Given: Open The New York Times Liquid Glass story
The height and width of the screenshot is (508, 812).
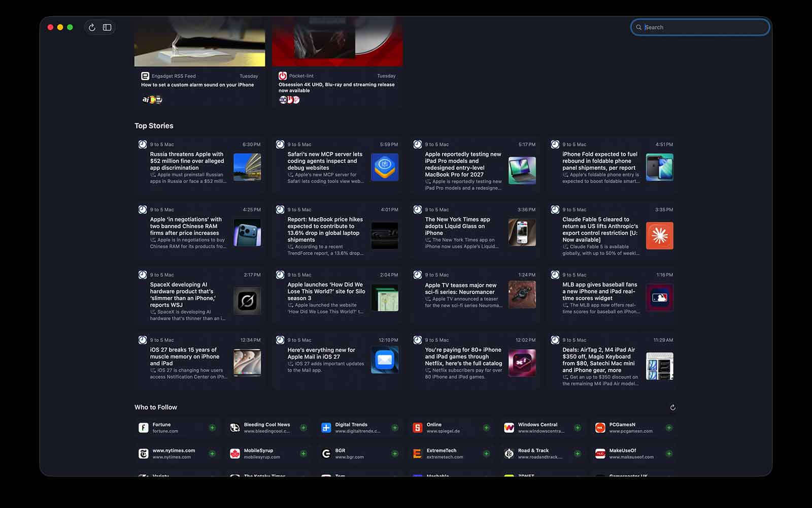Looking at the screenshot, I should (x=475, y=231).
